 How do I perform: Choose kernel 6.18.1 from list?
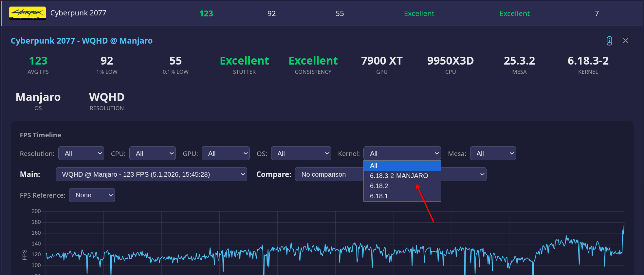[402, 196]
